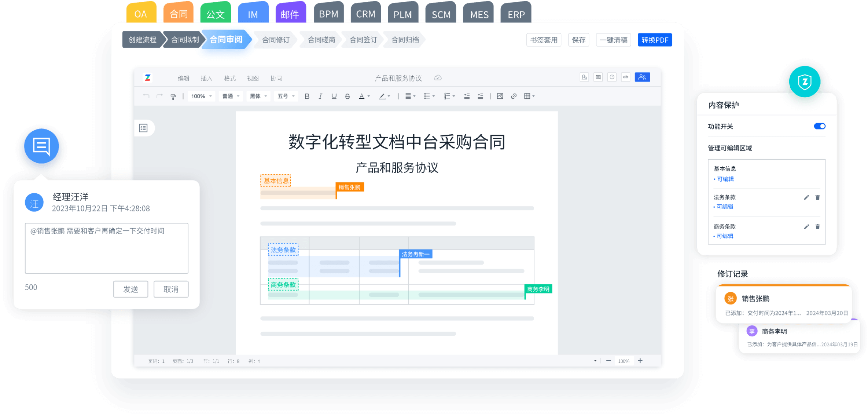Delete the 商务条款 editable region
This screenshot has width=868, height=419.
(x=817, y=227)
